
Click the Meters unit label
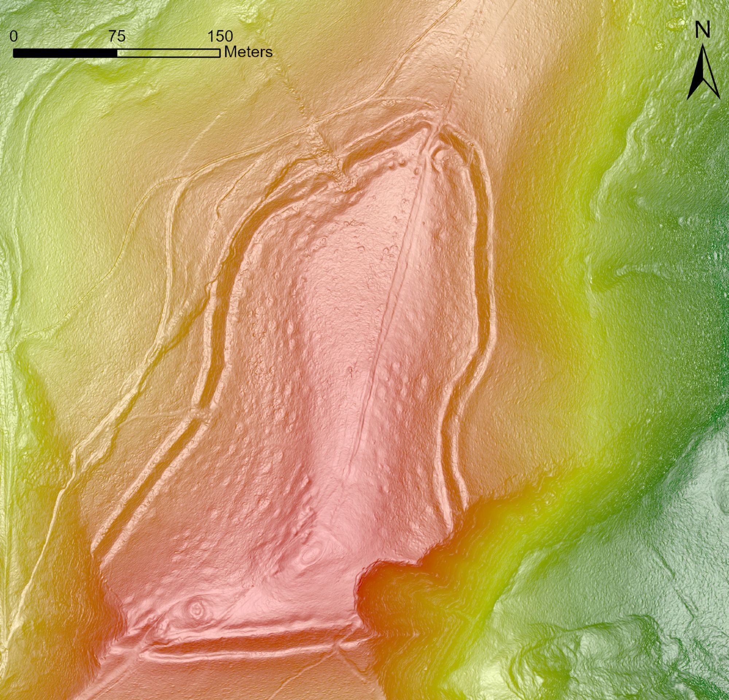click(248, 52)
